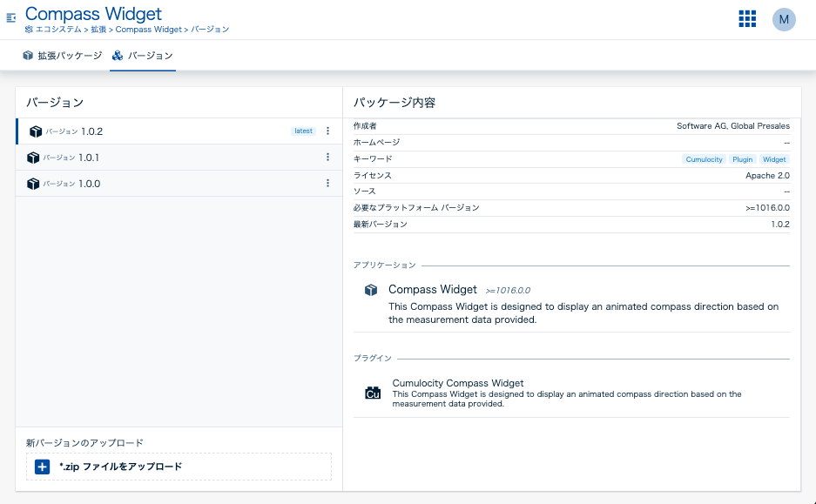Go to 拡張 in breadcrumb
Viewport: 816px width, 504px height.
(x=98, y=30)
